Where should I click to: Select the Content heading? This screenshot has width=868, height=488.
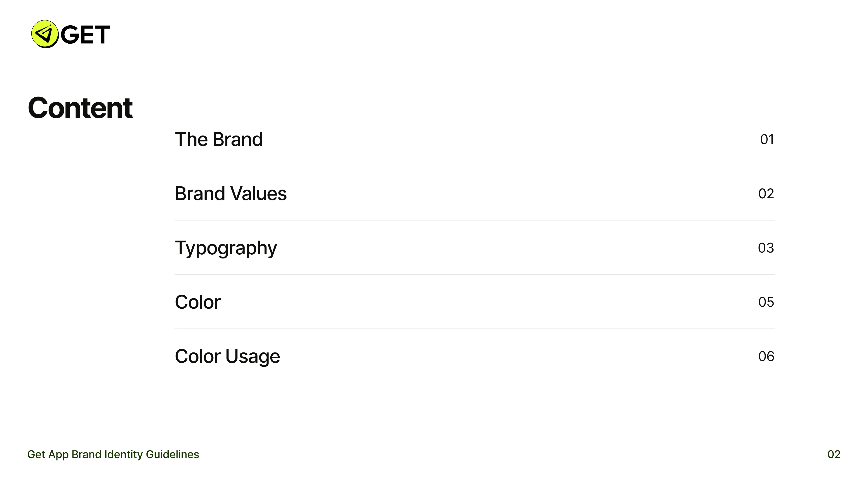pyautogui.click(x=80, y=108)
